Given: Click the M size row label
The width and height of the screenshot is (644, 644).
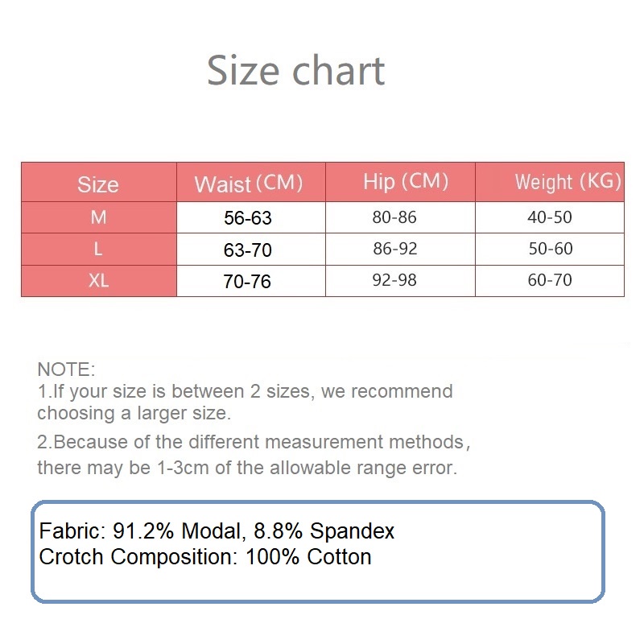Looking at the screenshot, I should click(x=98, y=217).
